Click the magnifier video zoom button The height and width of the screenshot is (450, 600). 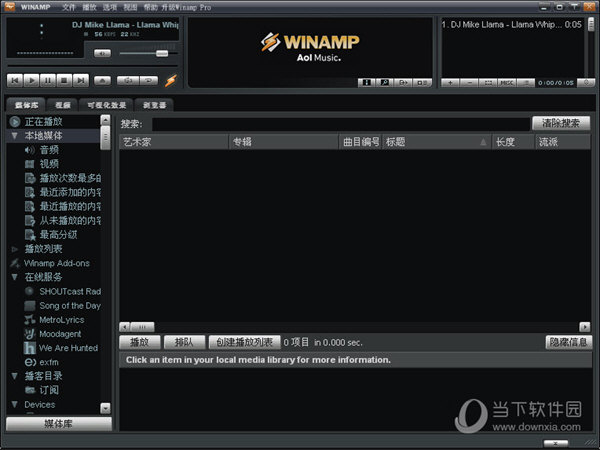click(x=385, y=82)
